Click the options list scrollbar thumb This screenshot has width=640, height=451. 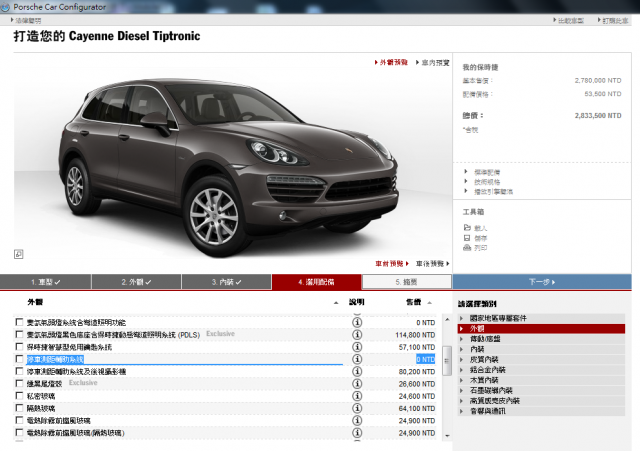pyautogui.click(x=447, y=361)
